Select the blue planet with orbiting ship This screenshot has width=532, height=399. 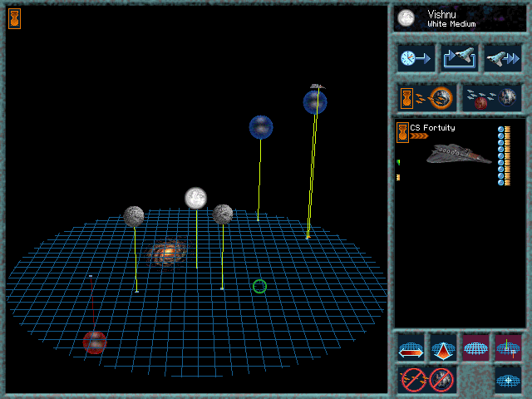click(x=315, y=102)
